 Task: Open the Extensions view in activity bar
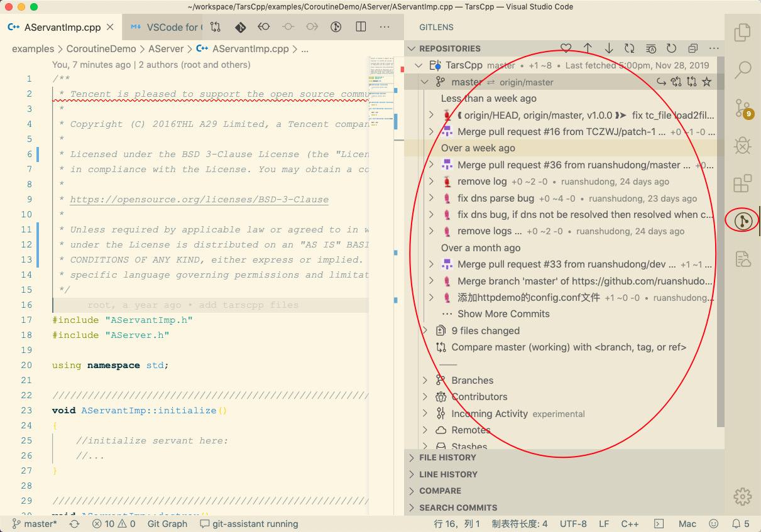pyautogui.click(x=743, y=183)
